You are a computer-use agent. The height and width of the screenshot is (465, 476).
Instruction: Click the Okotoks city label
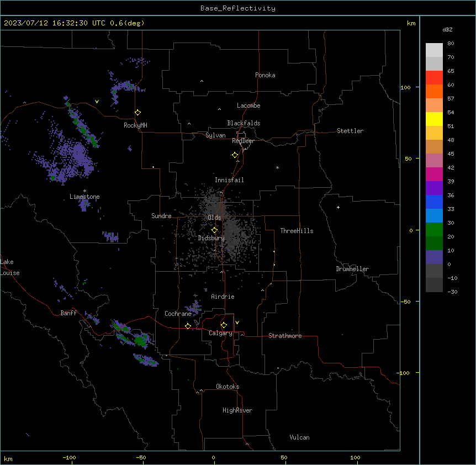click(x=228, y=387)
